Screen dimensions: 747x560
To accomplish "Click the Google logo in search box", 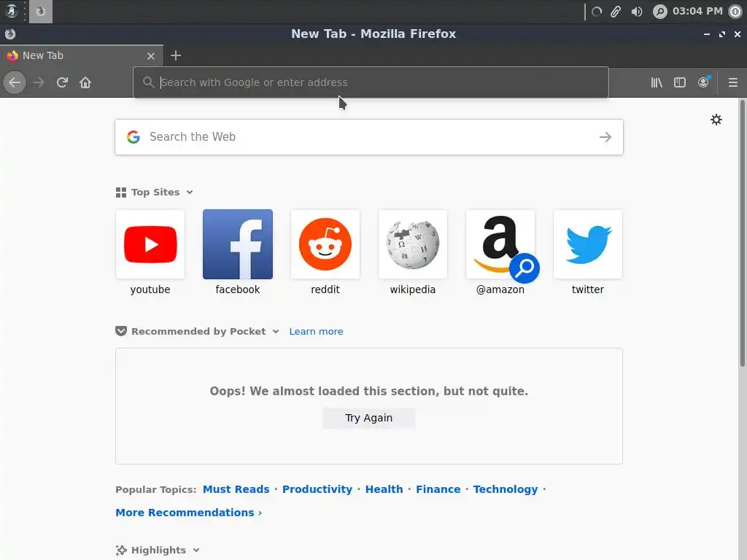I will (x=133, y=137).
